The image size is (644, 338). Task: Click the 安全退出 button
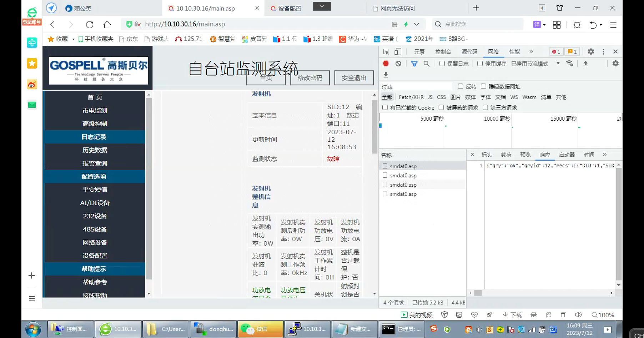354,78
